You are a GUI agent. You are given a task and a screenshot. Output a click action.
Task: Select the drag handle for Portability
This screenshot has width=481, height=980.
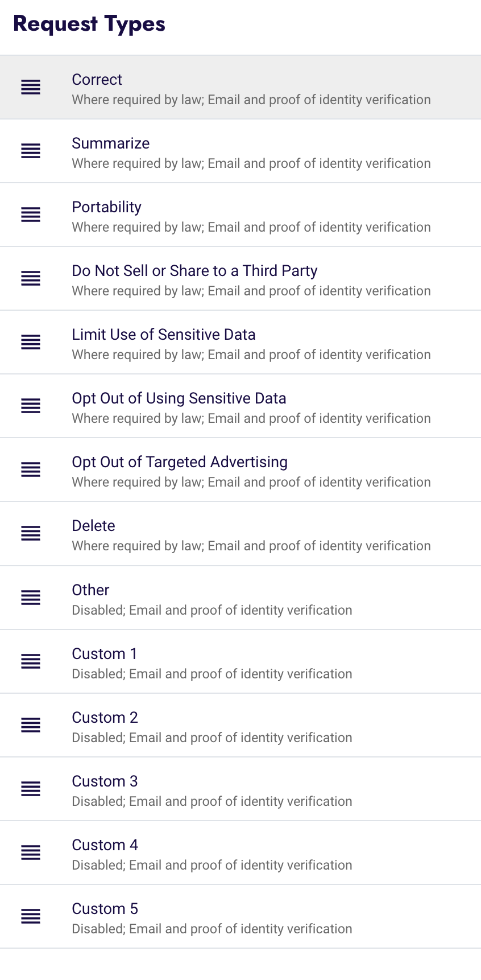click(31, 215)
